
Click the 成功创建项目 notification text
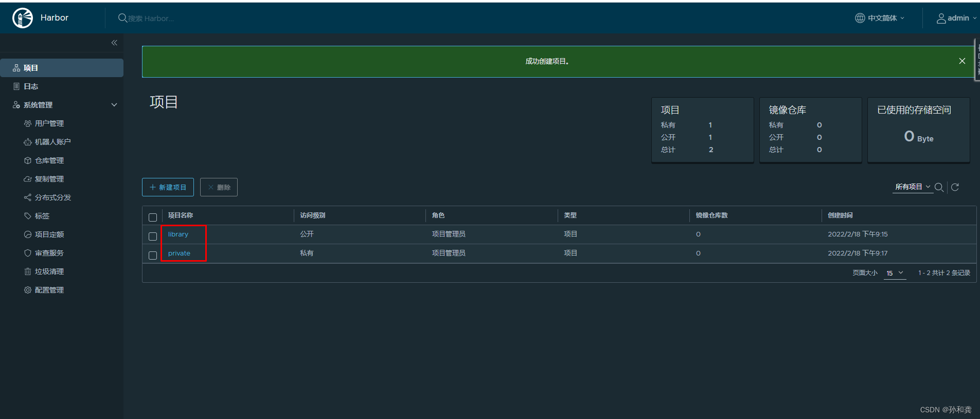[547, 61]
